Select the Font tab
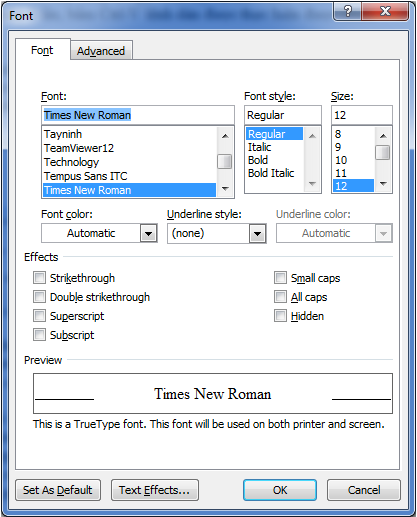 coord(42,50)
